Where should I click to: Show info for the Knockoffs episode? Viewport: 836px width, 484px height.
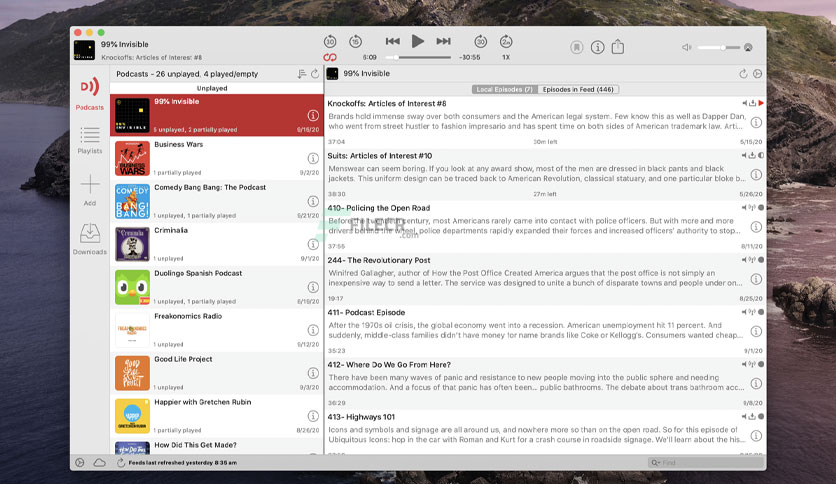[756, 123]
